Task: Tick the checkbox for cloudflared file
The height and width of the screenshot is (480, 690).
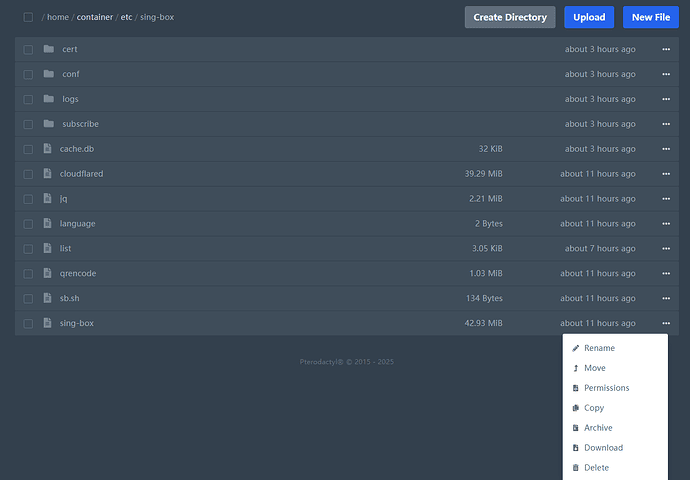Action: point(28,174)
